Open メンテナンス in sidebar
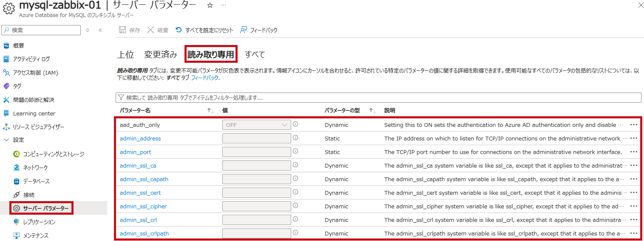This screenshot has width=644, height=241. 36,235
